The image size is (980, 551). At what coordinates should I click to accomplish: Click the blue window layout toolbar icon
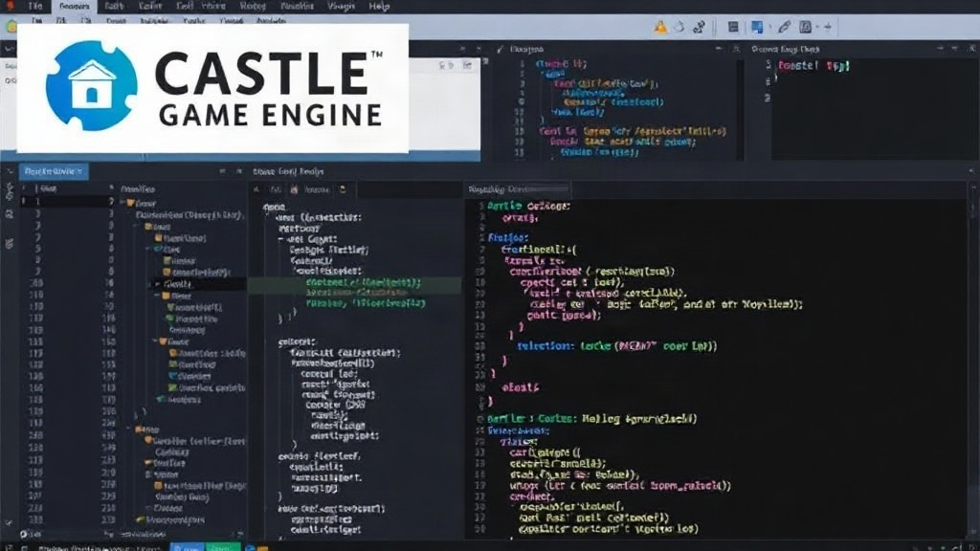click(x=757, y=27)
